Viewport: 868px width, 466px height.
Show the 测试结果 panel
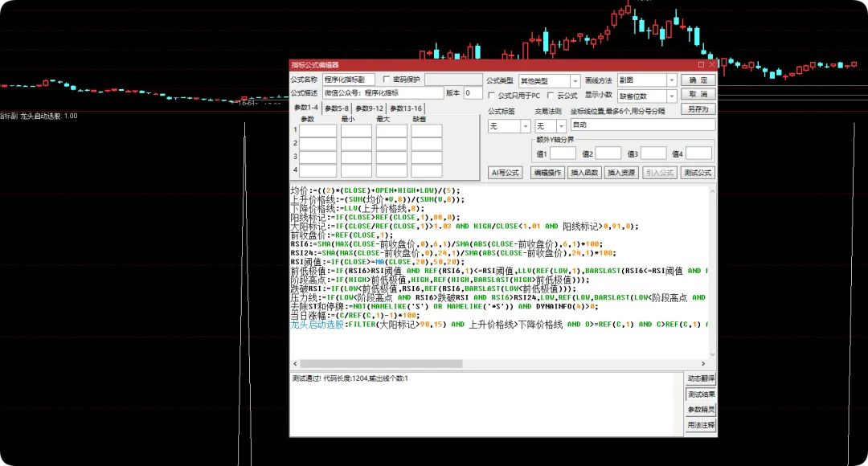click(701, 394)
